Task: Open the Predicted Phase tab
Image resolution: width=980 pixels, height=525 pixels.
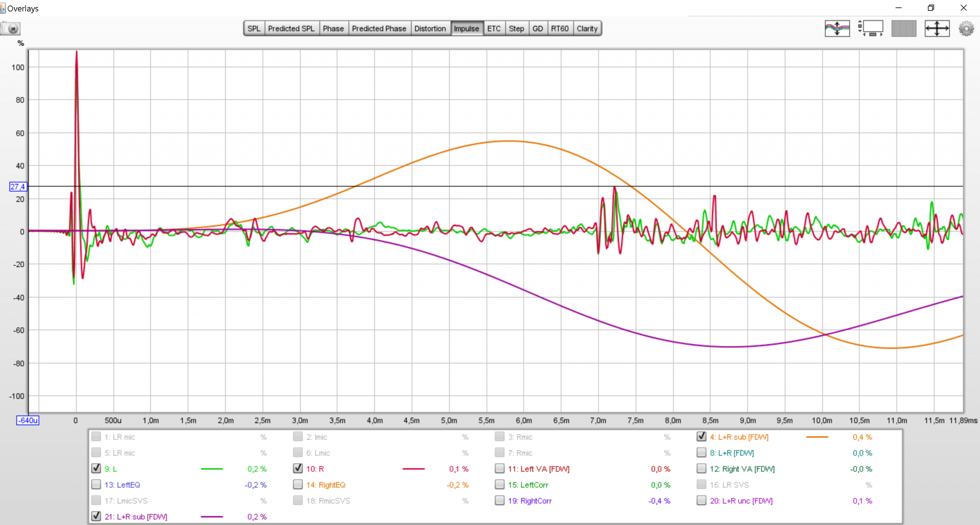Action: tap(379, 29)
